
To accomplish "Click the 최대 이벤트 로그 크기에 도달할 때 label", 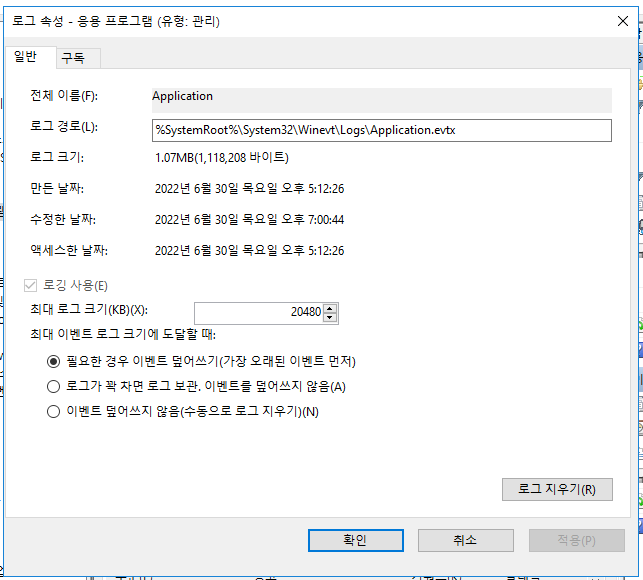I will (123, 334).
